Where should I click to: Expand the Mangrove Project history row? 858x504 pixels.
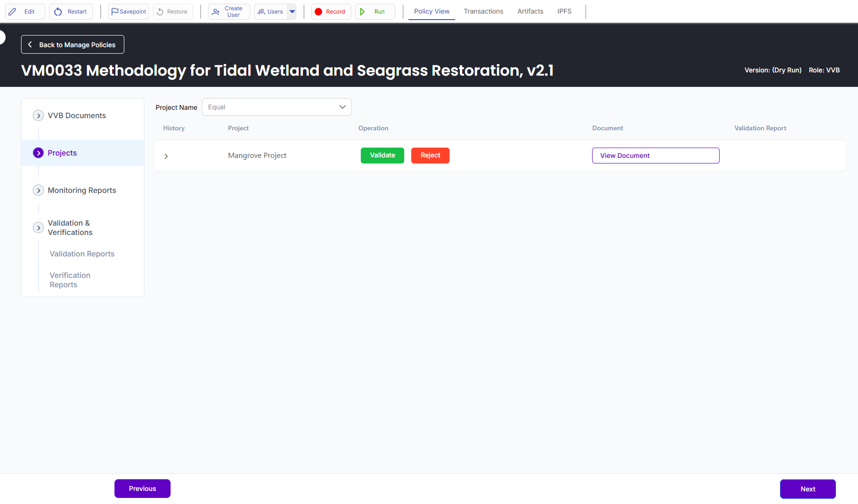[166, 156]
